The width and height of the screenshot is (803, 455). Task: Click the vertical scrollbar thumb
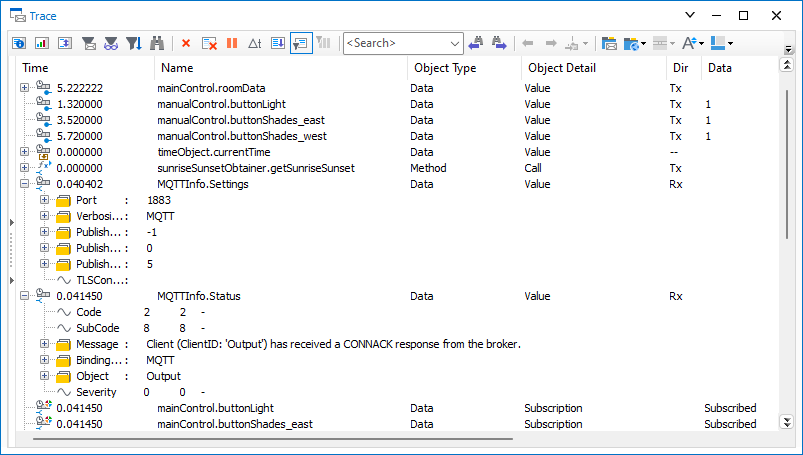(x=787, y=164)
